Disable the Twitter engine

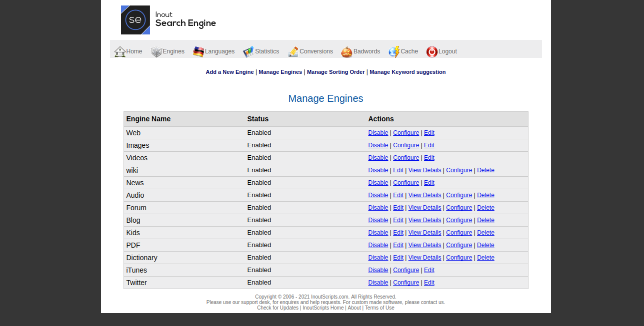click(378, 283)
